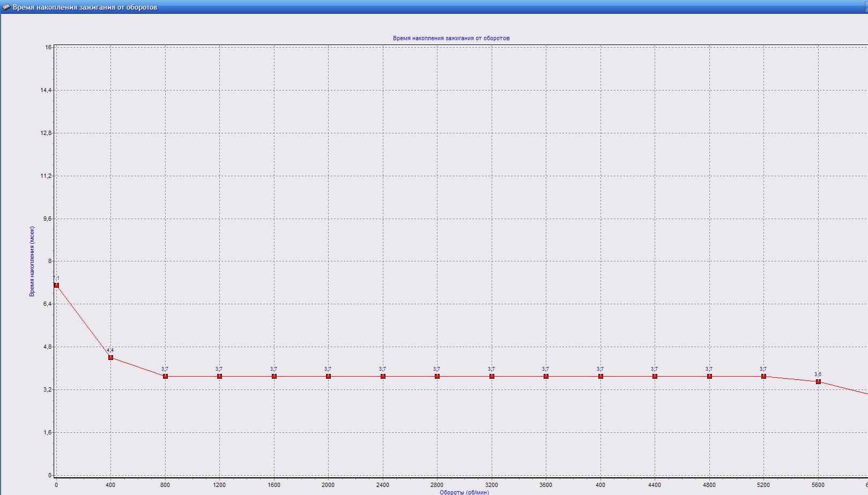Select the 3,5 data point at 5600 RPM

coord(818,381)
